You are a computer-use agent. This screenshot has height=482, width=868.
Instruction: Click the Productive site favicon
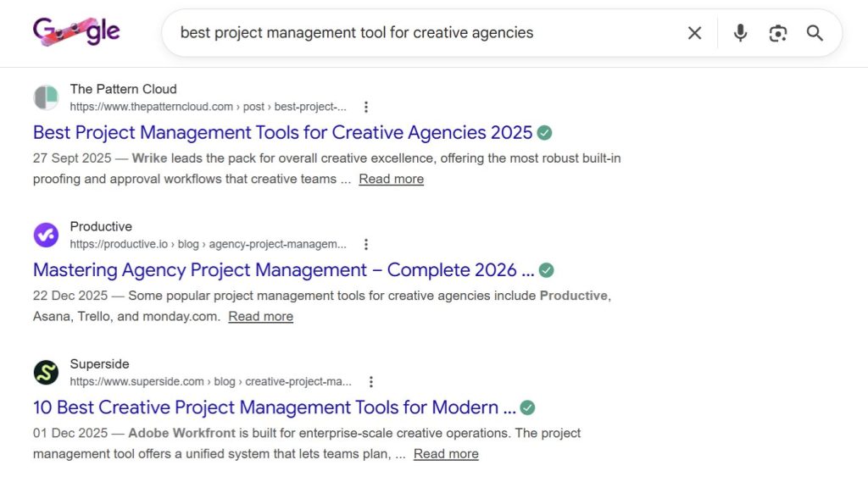pos(46,235)
